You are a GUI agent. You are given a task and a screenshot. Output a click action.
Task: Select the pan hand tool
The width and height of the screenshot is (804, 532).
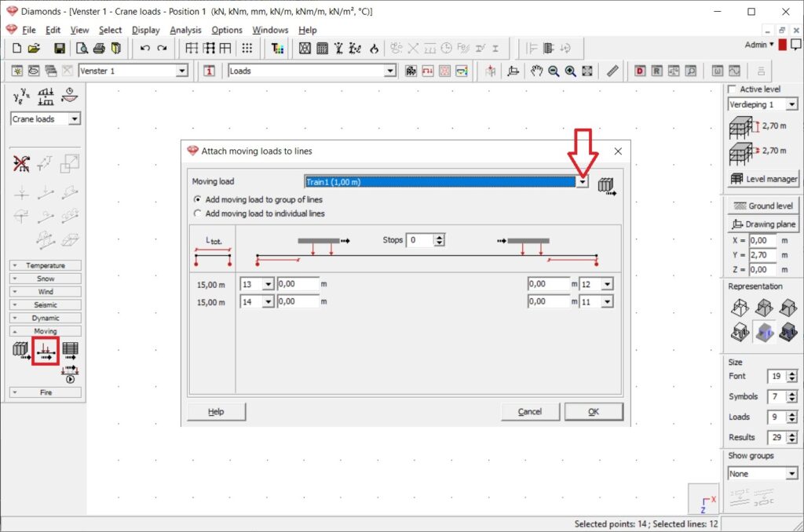[536, 71]
